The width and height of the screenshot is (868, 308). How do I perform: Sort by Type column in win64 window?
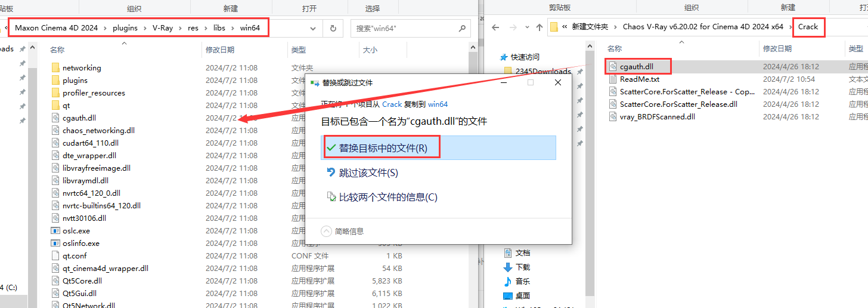tap(299, 50)
